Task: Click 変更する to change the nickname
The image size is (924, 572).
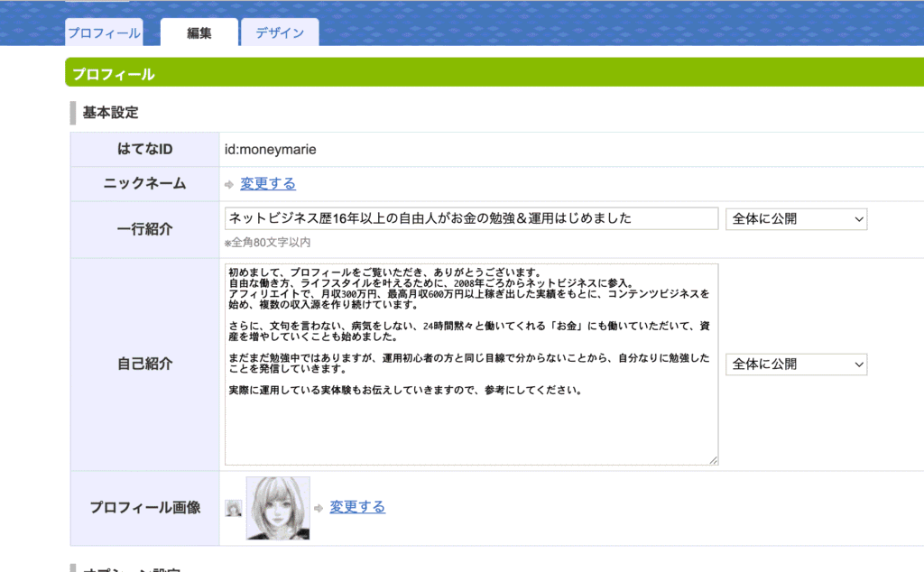Action: click(267, 183)
